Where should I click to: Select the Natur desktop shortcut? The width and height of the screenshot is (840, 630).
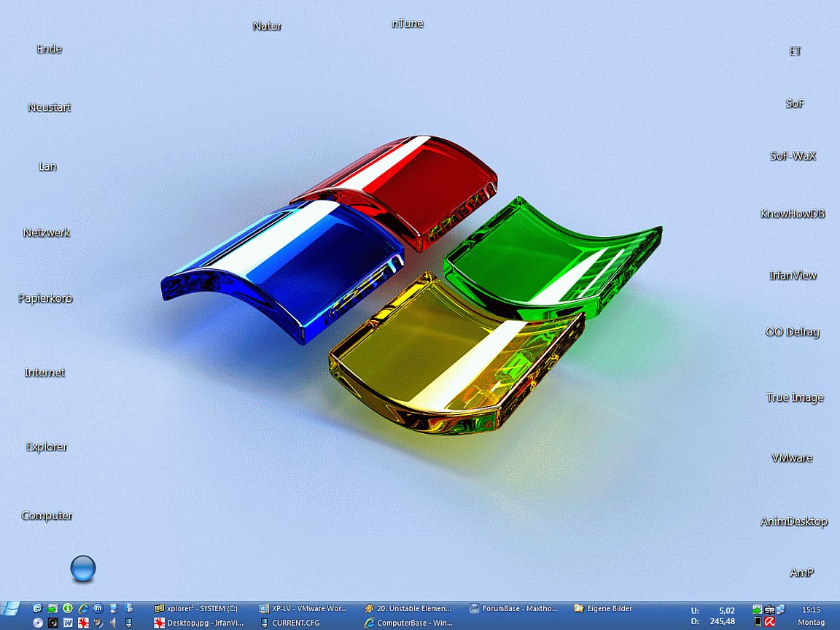pos(267,26)
